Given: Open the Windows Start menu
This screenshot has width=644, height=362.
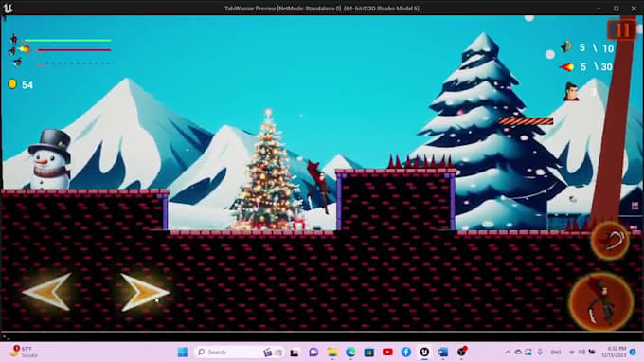Looking at the screenshot, I should tap(183, 353).
